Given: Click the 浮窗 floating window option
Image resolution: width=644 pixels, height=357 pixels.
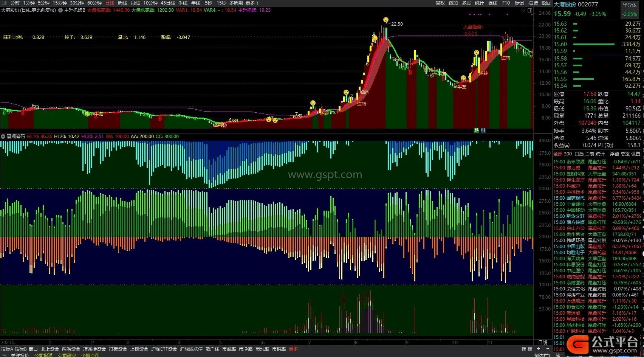Looking at the screenshot, I should click(614, 154).
